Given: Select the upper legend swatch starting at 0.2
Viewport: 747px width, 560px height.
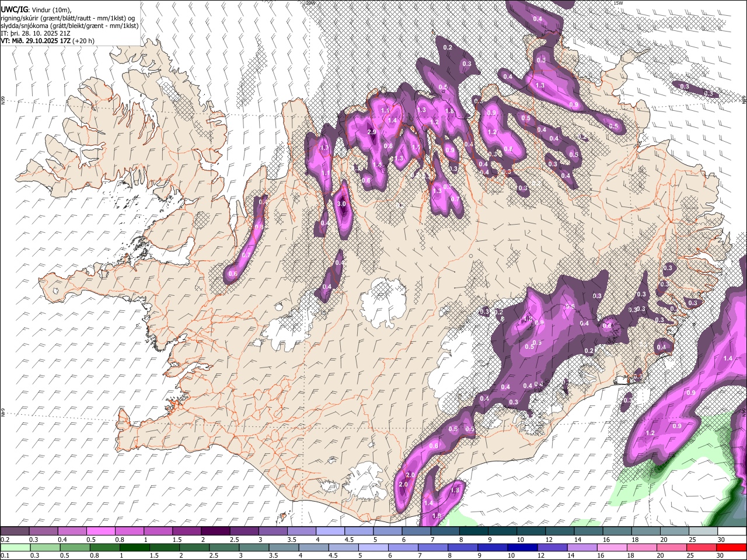Looking at the screenshot, I should click(x=15, y=531).
